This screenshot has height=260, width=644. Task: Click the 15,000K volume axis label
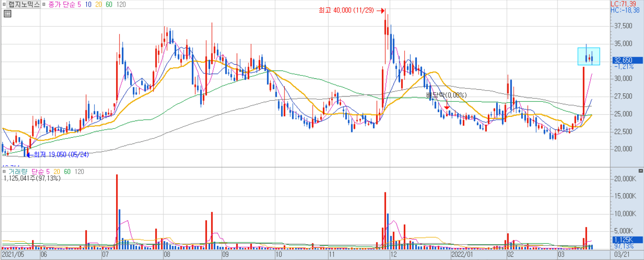pos(625,196)
